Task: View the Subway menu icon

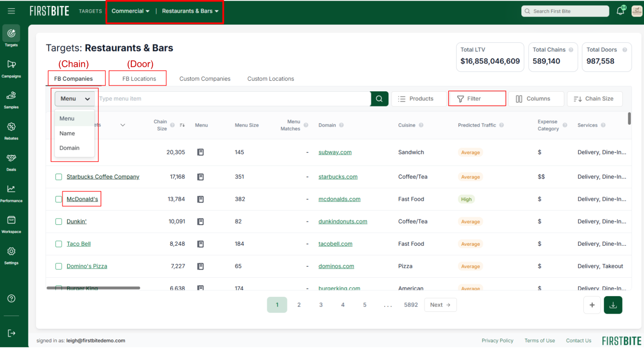Action: pyautogui.click(x=201, y=152)
